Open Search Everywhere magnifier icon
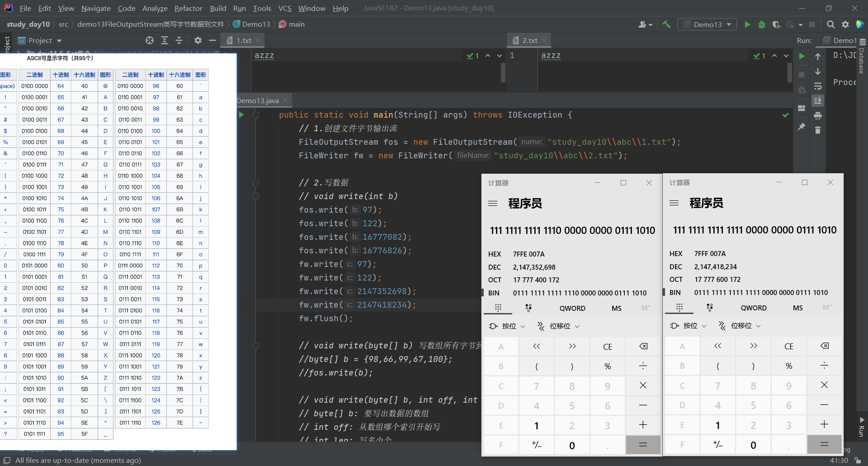This screenshot has width=868, height=466. pos(830,24)
